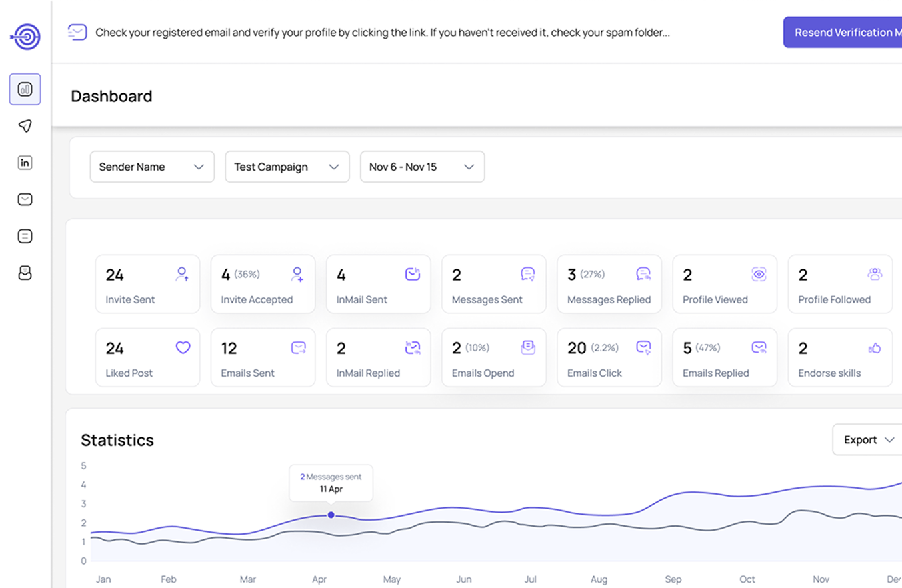This screenshot has width=902, height=588.
Task: Select the Invite Accepted stat card
Action: [263, 284]
